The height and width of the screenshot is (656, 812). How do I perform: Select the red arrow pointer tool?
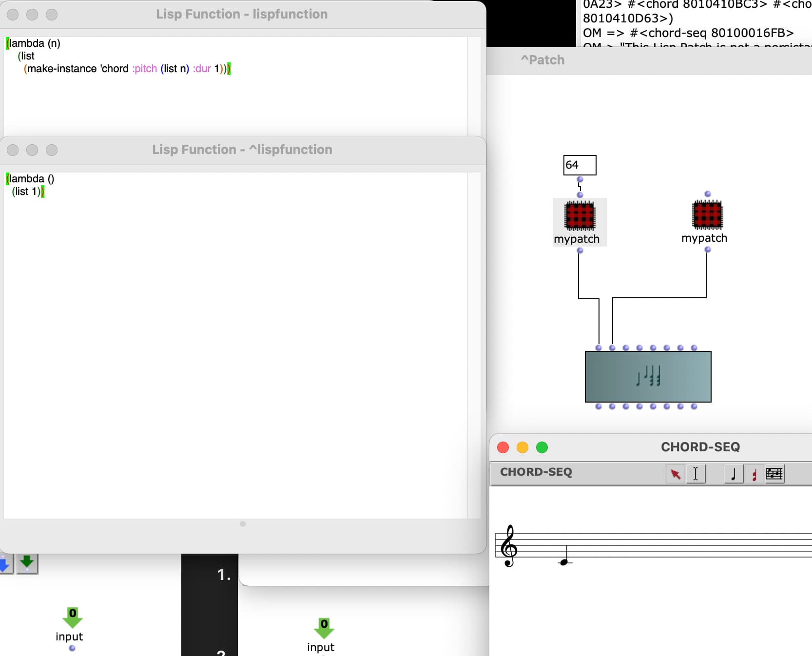[x=675, y=474]
